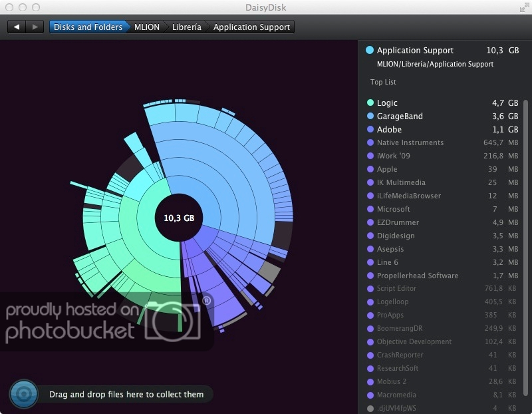Select Native Instruments in the list

[410, 142]
